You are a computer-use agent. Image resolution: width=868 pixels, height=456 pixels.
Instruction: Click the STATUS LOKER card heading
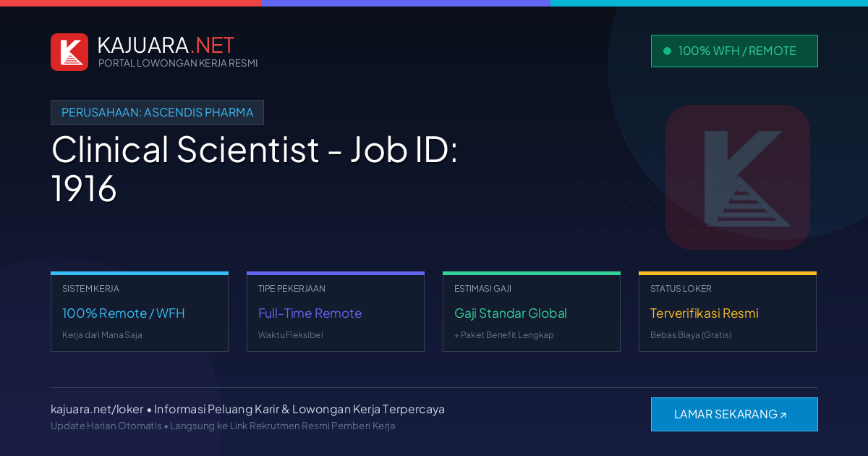tap(681, 289)
